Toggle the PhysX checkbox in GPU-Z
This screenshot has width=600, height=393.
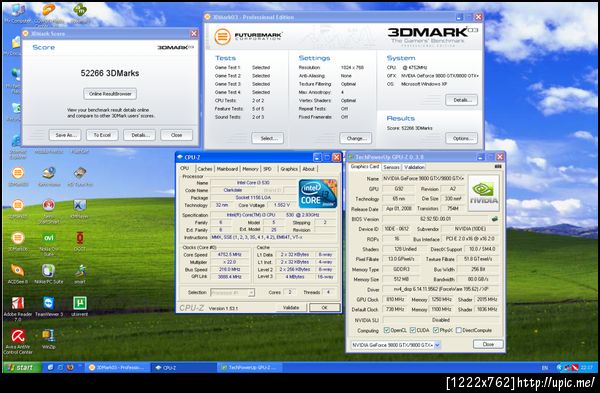pos(435,330)
